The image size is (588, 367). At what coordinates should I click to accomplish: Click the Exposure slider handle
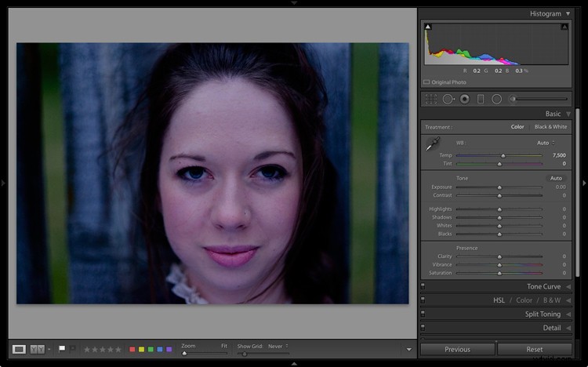(499, 187)
